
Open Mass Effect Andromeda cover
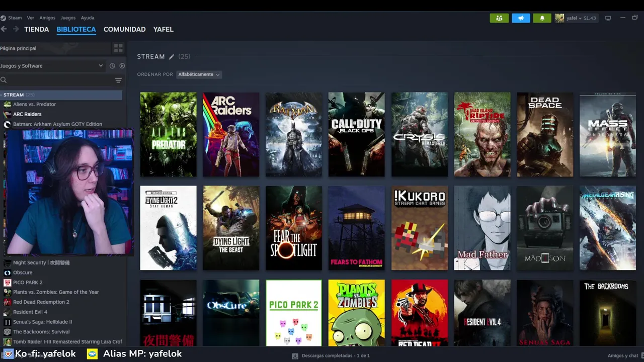point(608,134)
